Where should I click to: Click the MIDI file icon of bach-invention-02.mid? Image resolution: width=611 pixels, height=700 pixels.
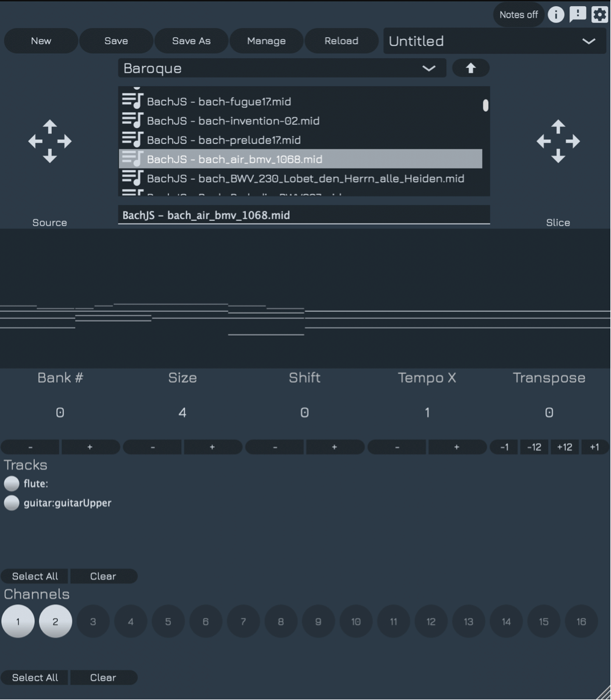click(132, 120)
